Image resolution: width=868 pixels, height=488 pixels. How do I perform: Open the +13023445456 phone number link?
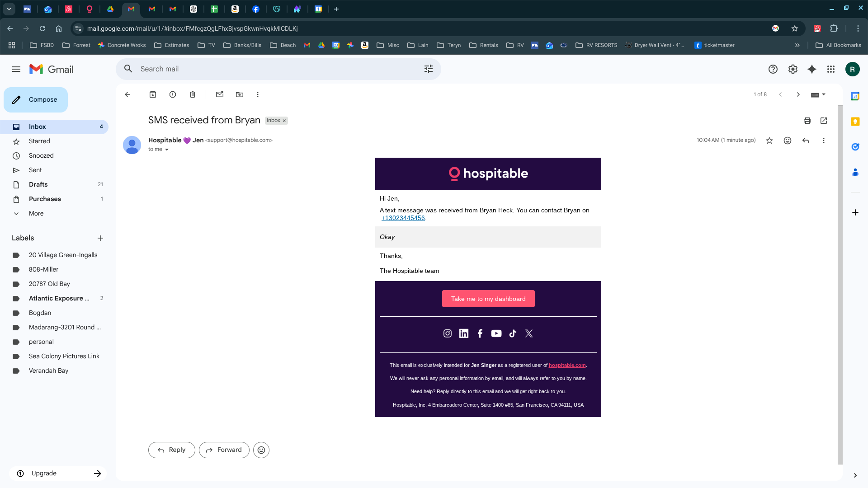[403, 218]
